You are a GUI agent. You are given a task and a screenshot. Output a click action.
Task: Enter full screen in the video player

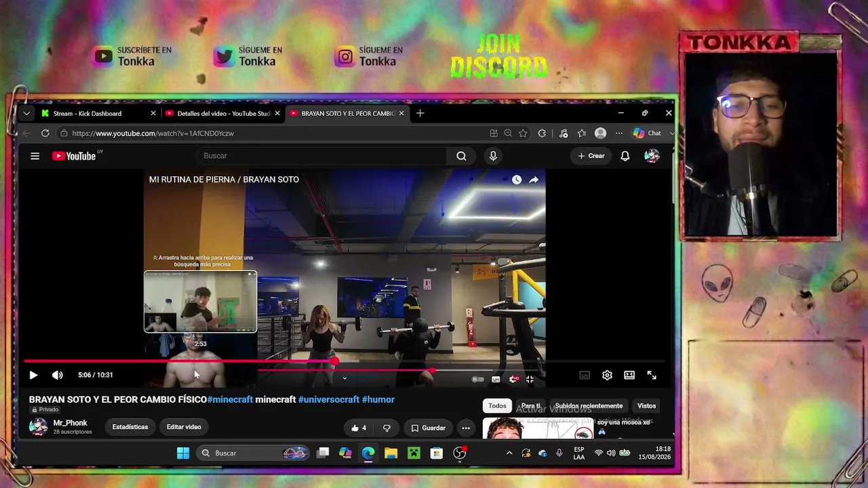tap(652, 375)
